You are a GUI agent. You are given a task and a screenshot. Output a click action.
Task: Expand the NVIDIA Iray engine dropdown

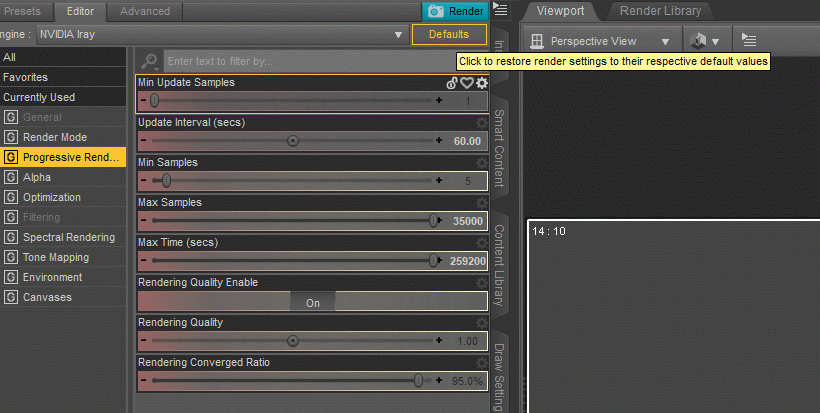click(x=398, y=35)
